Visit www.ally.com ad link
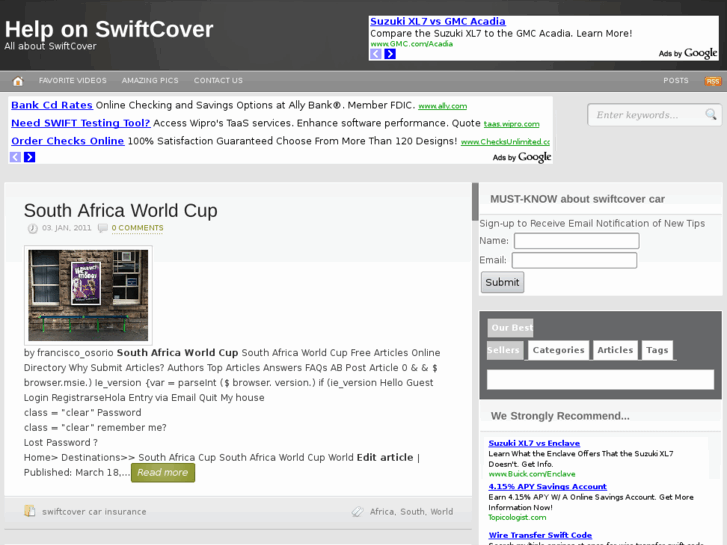 (x=442, y=106)
